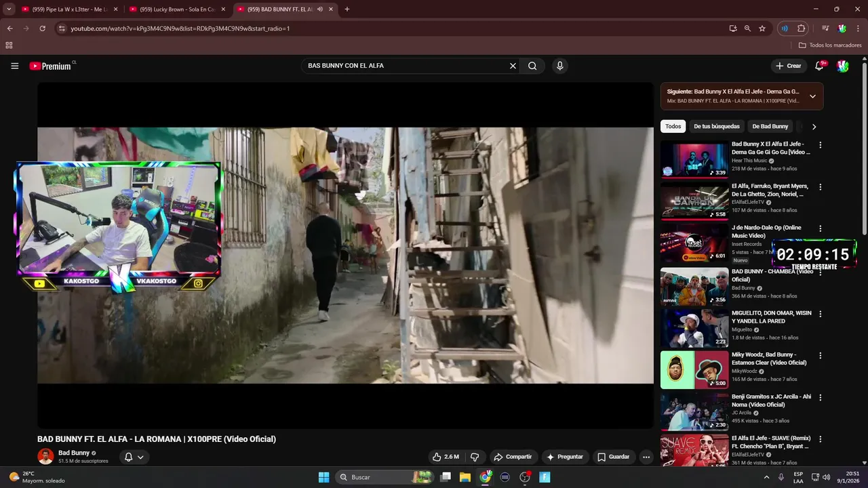
Task: Open Benji Gramitos Ahi Noma title
Action: pyautogui.click(x=770, y=401)
